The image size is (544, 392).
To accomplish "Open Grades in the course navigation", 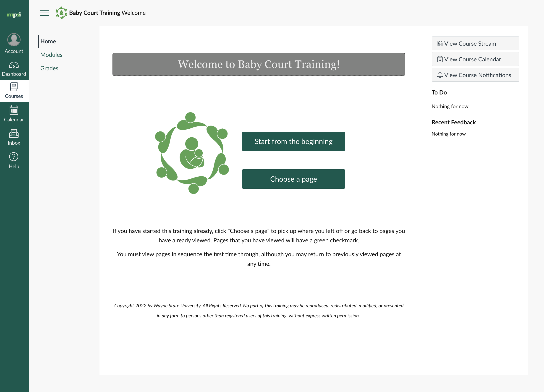I will 49,68.
